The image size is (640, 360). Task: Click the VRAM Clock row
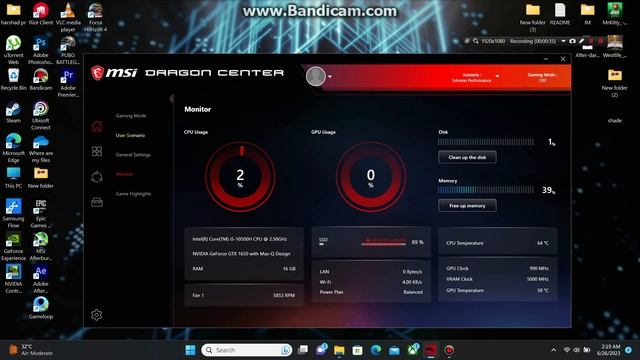tap(498, 279)
